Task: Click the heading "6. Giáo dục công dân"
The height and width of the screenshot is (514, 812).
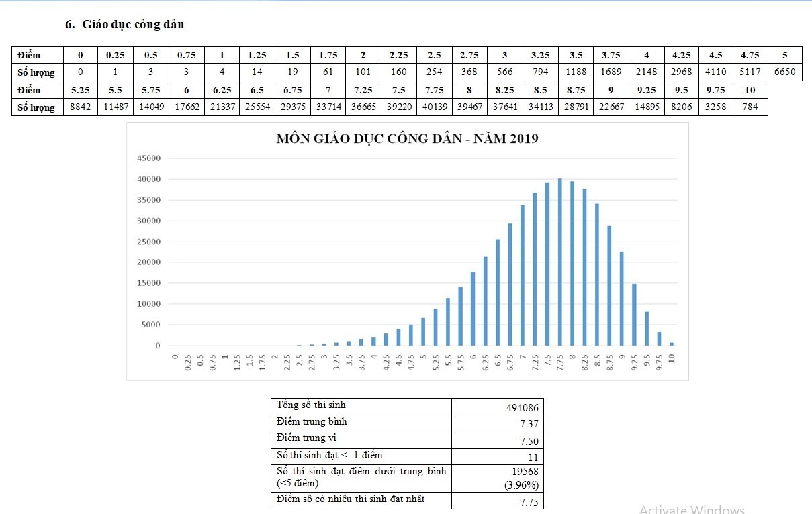Action: click(x=124, y=24)
